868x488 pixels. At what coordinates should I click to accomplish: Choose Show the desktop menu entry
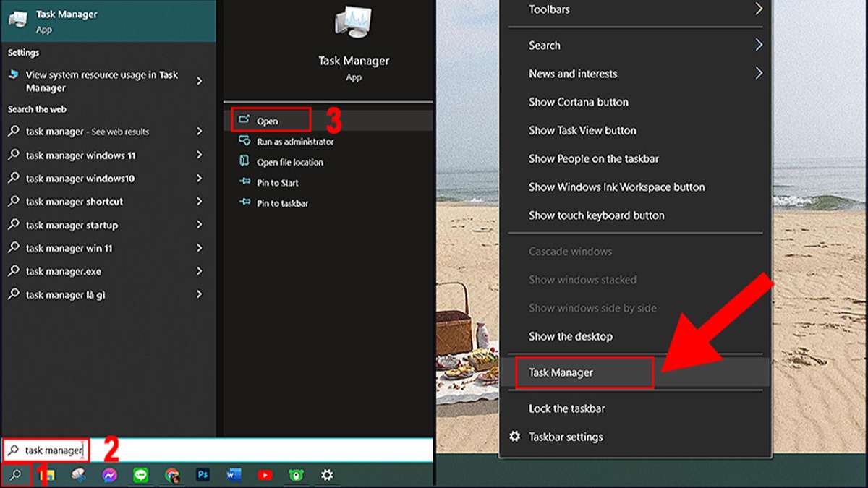point(570,336)
